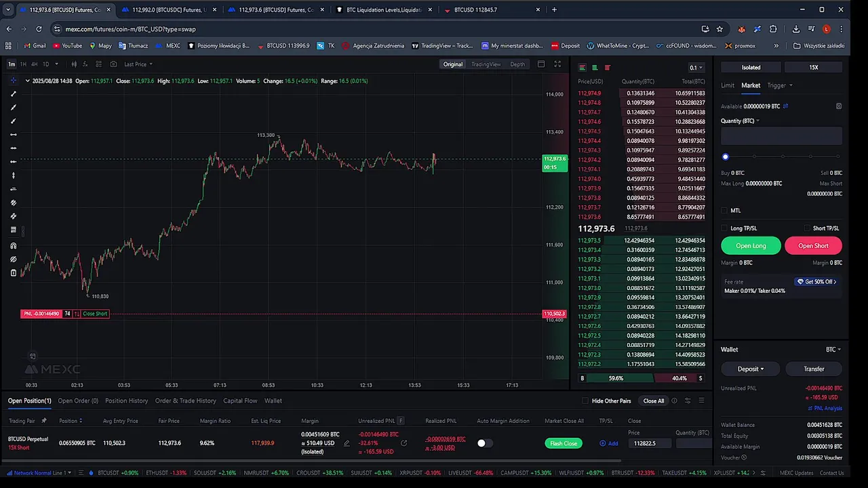Open the Quantity (BTC) unit dropdown
The width and height of the screenshot is (868, 488).
740,121
